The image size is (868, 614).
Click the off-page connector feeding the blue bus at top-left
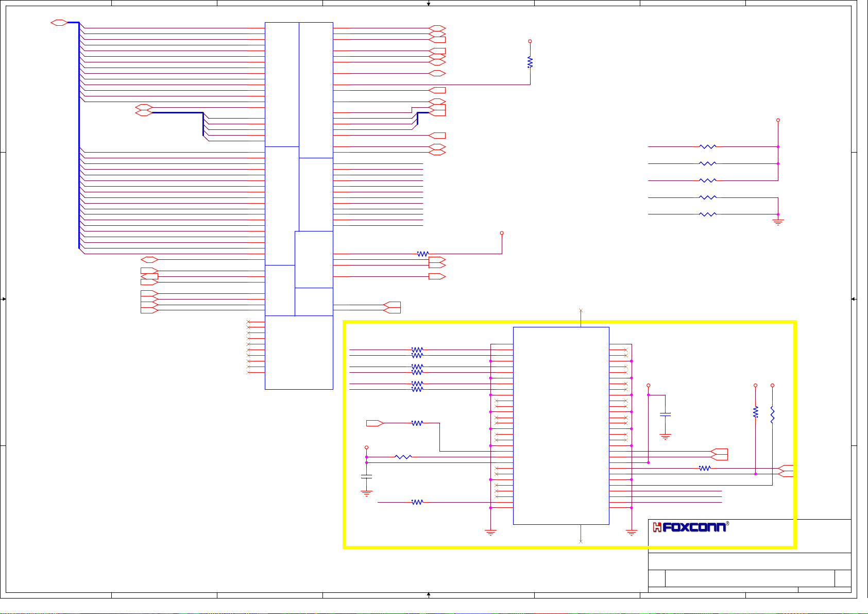pyautogui.click(x=59, y=23)
